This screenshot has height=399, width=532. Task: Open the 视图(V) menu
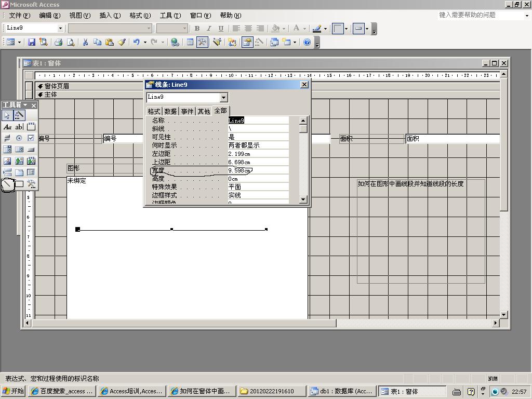[x=79, y=16]
